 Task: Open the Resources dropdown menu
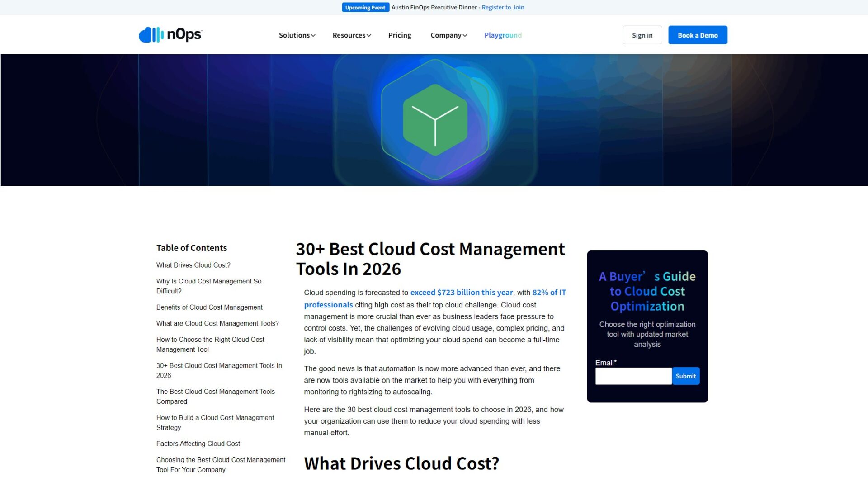pos(351,35)
